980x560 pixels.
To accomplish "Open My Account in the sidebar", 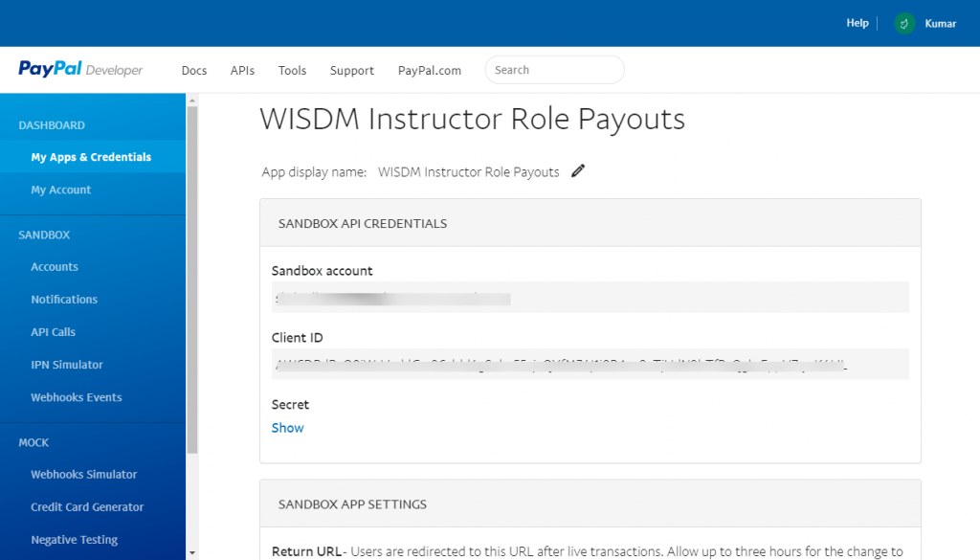I will (60, 190).
